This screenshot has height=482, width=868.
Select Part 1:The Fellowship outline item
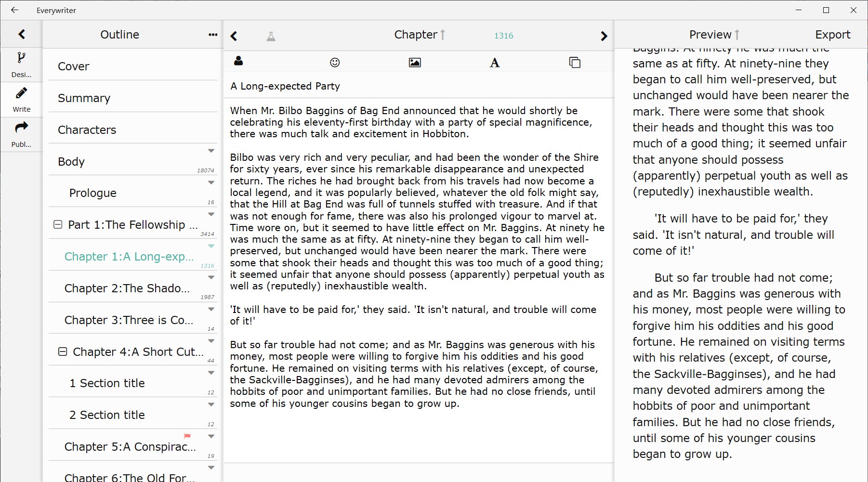click(x=133, y=224)
